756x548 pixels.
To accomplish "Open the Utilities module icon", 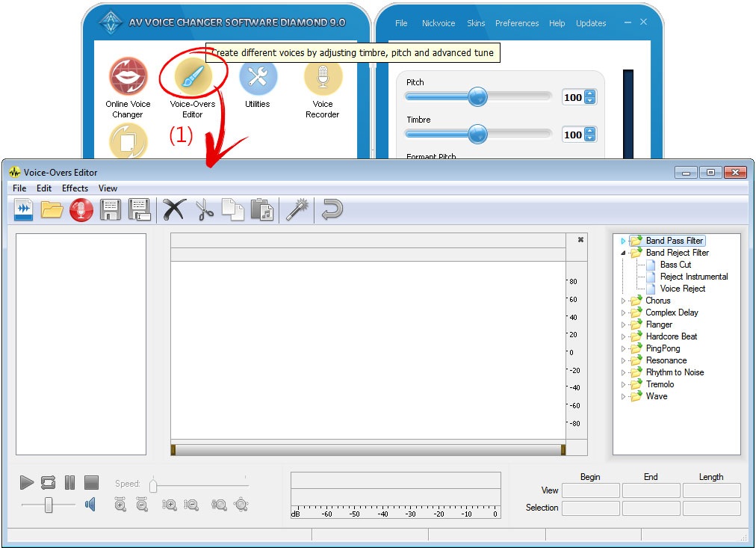I will click(258, 77).
